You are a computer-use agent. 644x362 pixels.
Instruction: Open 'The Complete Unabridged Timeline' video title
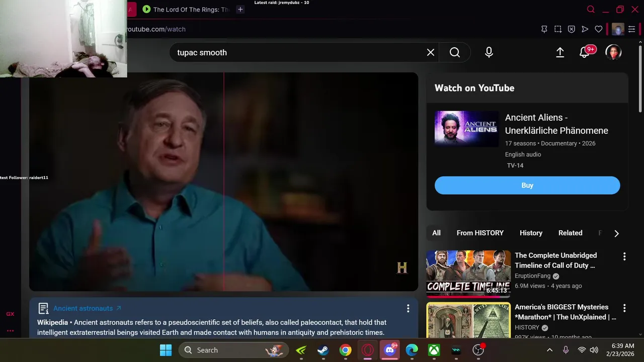556,260
